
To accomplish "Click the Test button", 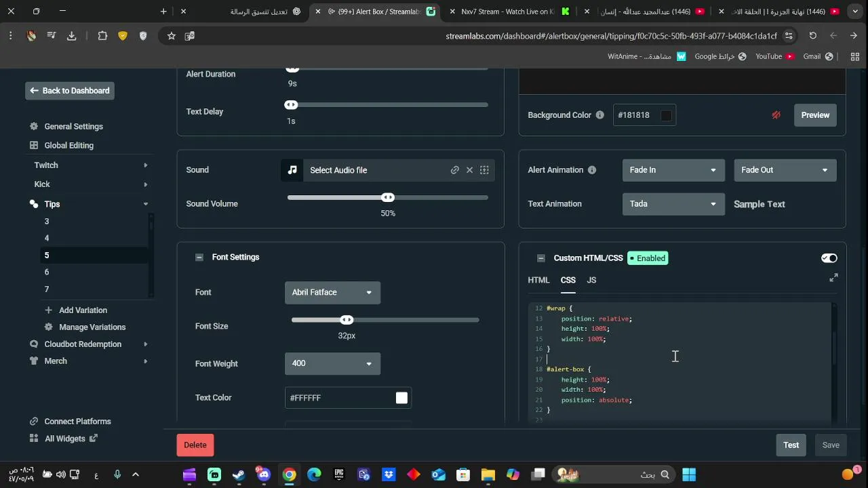I will [791, 445].
